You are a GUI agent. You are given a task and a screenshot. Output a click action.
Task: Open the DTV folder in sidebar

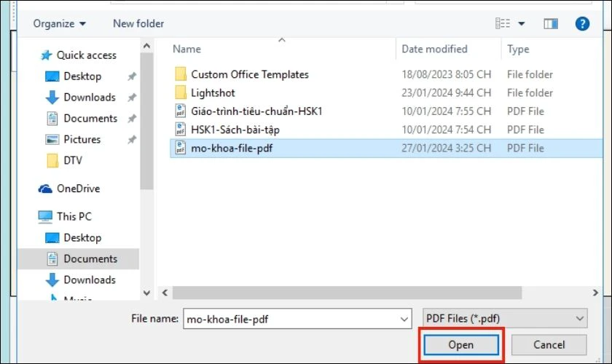73,160
